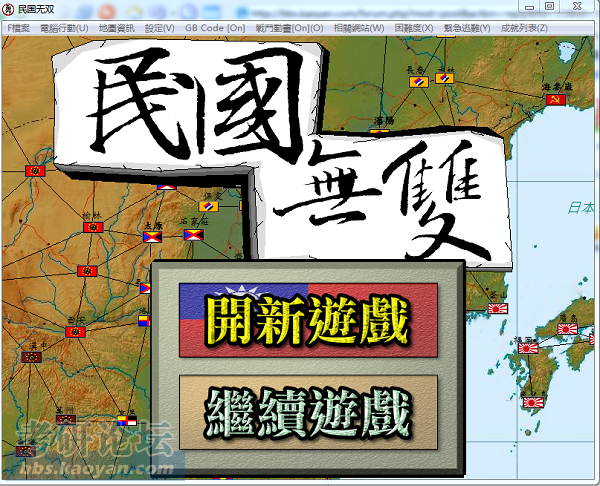Click the red sun flag northwest of 榆林
Image resolution: width=600 pixels, height=486 pixels.
point(35,171)
